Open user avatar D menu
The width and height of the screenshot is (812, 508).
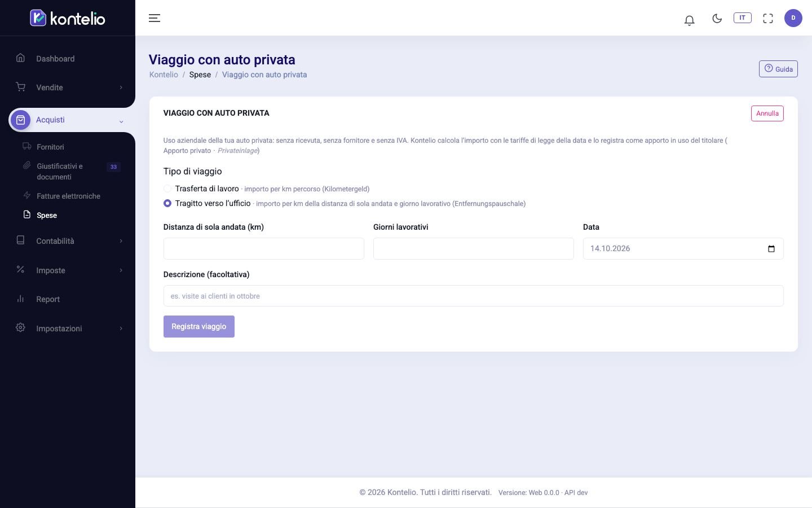point(793,18)
